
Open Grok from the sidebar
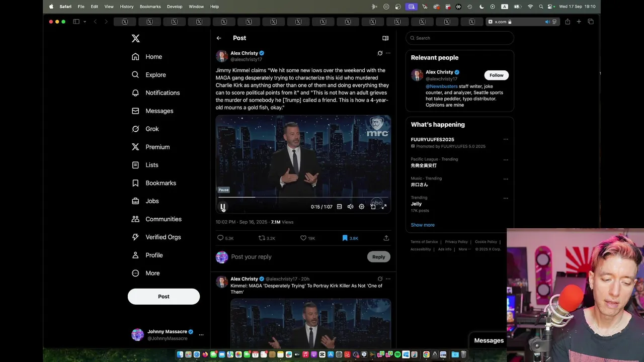[145, 129]
